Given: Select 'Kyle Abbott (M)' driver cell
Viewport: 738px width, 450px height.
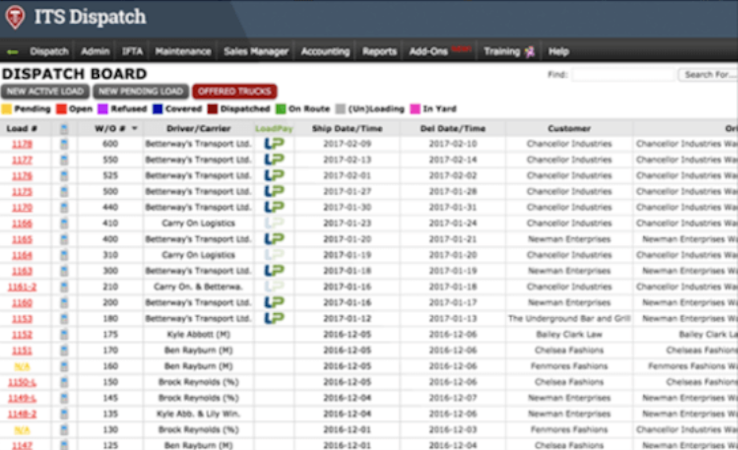Looking at the screenshot, I should coord(198,335).
